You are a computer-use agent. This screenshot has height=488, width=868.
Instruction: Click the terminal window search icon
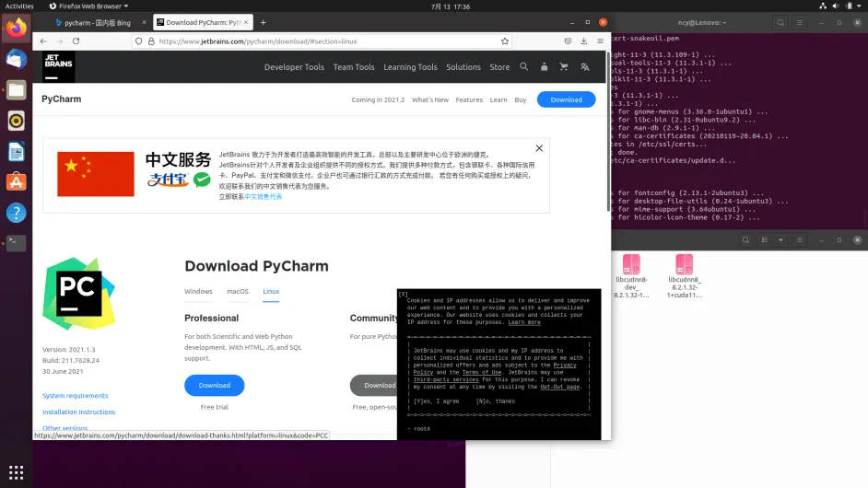pos(780,23)
